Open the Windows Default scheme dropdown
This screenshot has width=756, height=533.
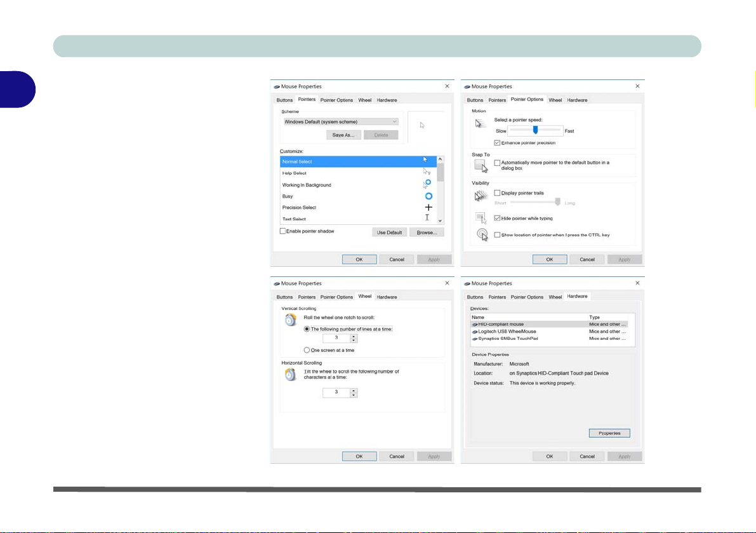coord(340,121)
